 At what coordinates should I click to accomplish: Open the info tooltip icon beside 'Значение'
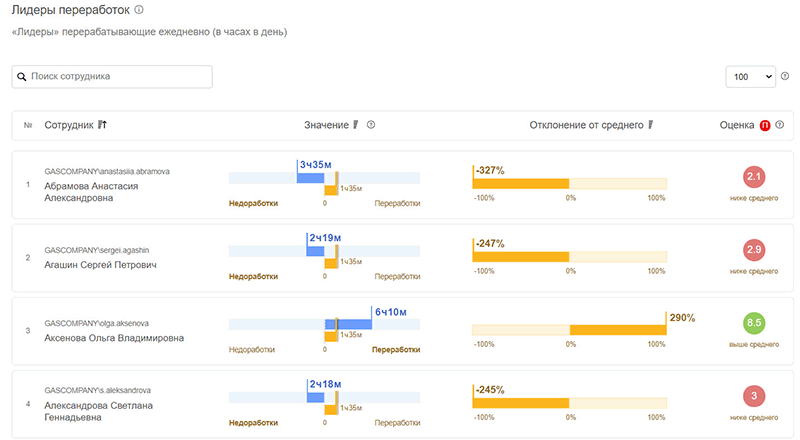pos(371,125)
